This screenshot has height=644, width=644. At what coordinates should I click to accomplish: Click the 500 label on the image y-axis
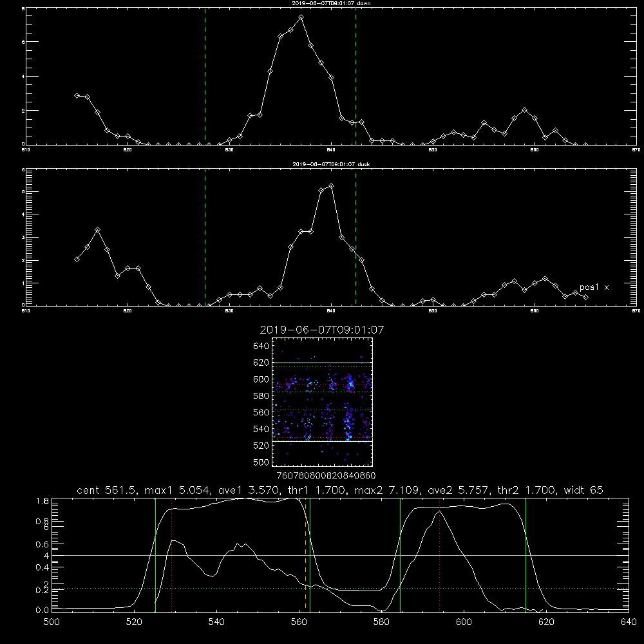coord(261,462)
